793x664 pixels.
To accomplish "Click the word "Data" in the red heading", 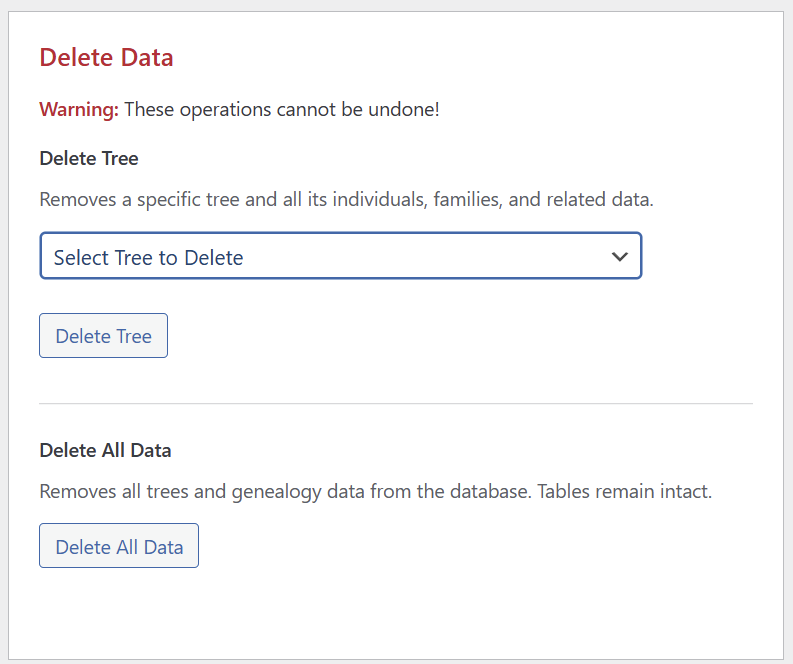I will 147,58.
